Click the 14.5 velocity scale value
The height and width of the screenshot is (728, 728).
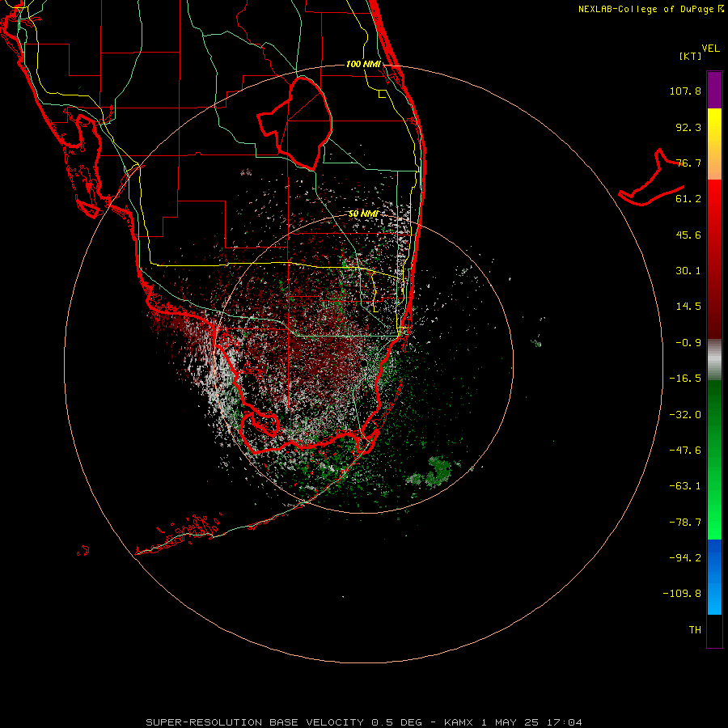688,307
